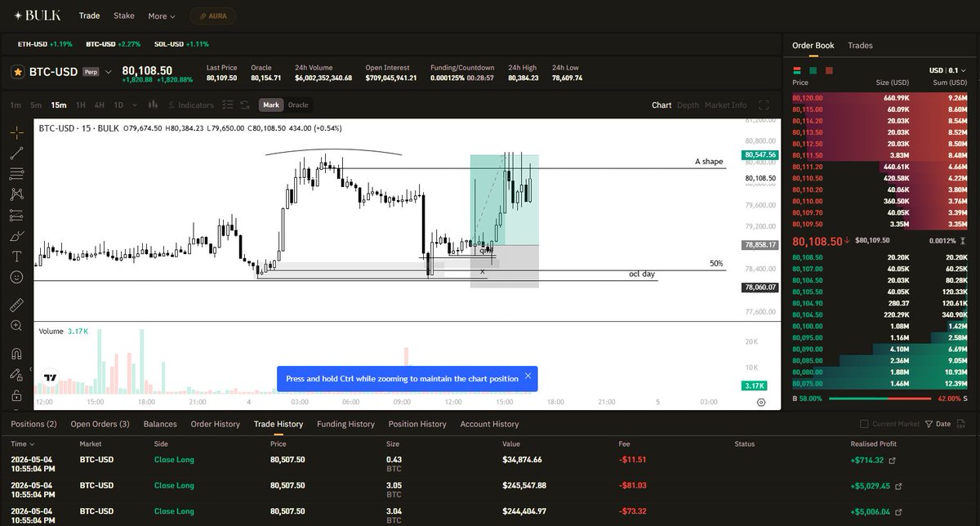The width and height of the screenshot is (980, 526).
Task: Expand more timeframes chevron
Action: (134, 105)
